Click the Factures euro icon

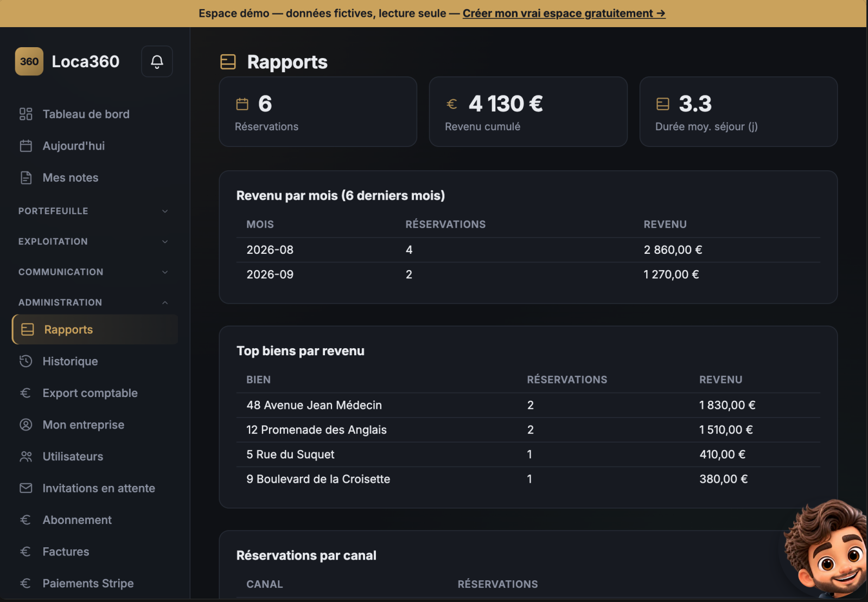pos(25,552)
